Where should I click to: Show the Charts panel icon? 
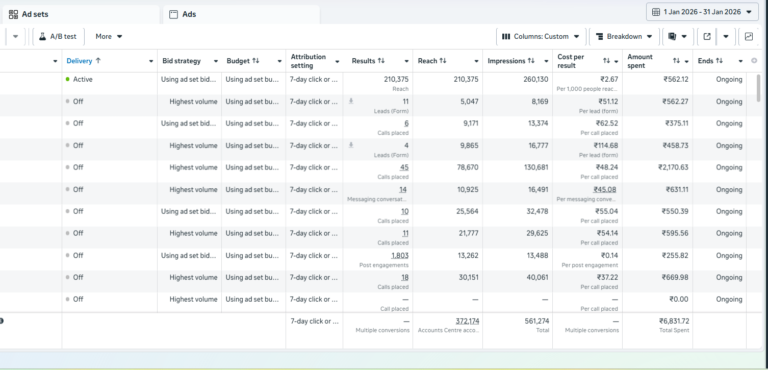(x=748, y=36)
